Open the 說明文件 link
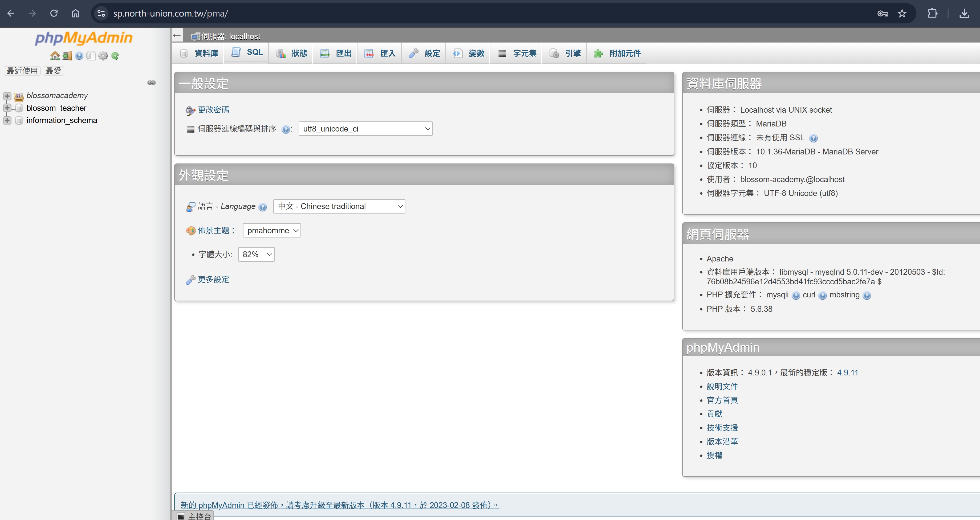Screen dimensions: 980x520 click(722, 387)
